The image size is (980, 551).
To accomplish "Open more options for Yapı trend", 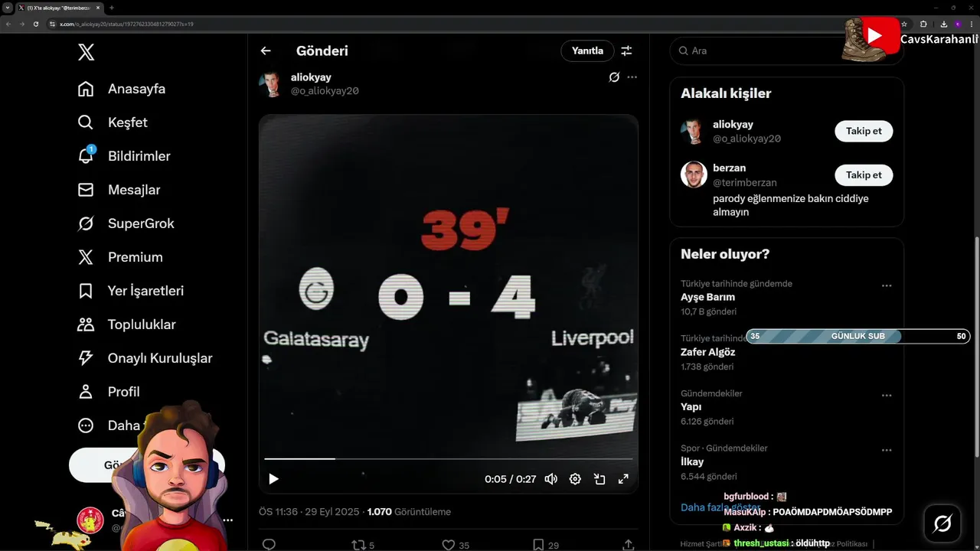I will 887,396.
